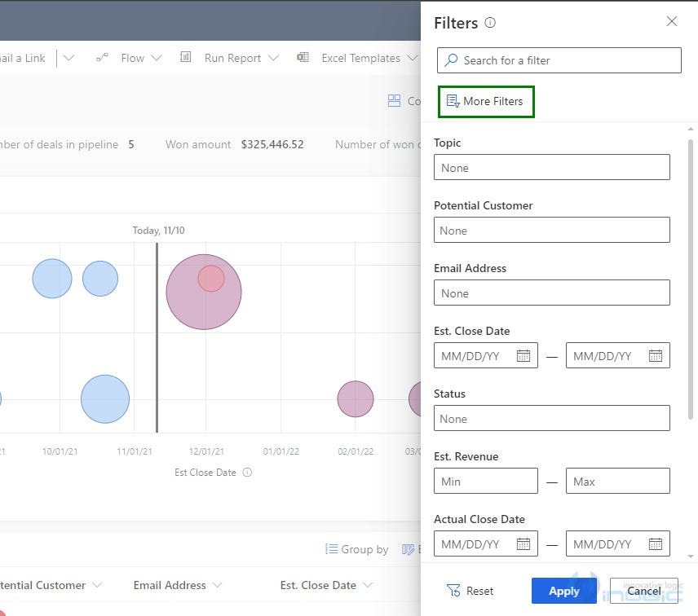698x616 pixels.
Task: Click the Reset filter funnel icon
Action: [453, 591]
